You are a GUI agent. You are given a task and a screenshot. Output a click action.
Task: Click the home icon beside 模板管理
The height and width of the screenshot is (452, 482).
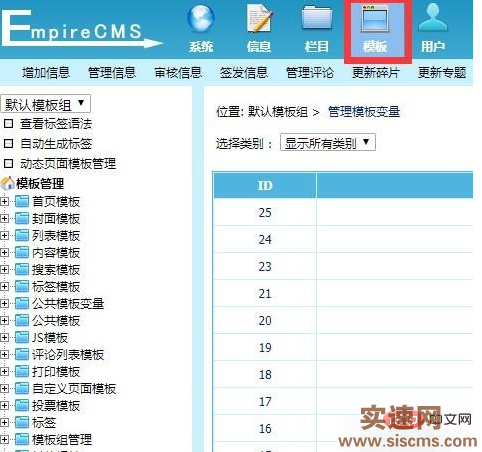(7, 183)
